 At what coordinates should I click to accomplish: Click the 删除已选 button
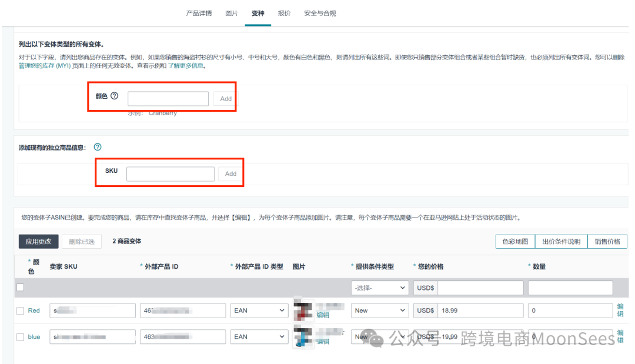[81, 241]
